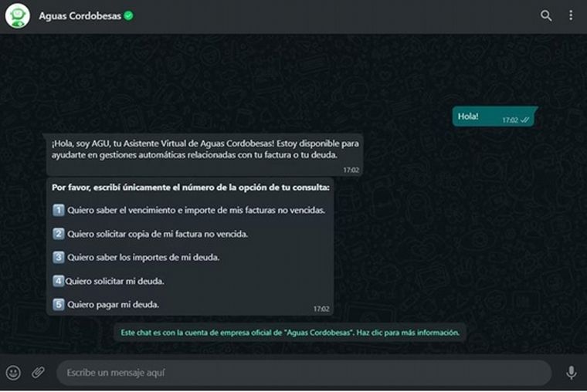The height and width of the screenshot is (392, 587).
Task: Click the number 3 emoji option
Action: coord(59,257)
